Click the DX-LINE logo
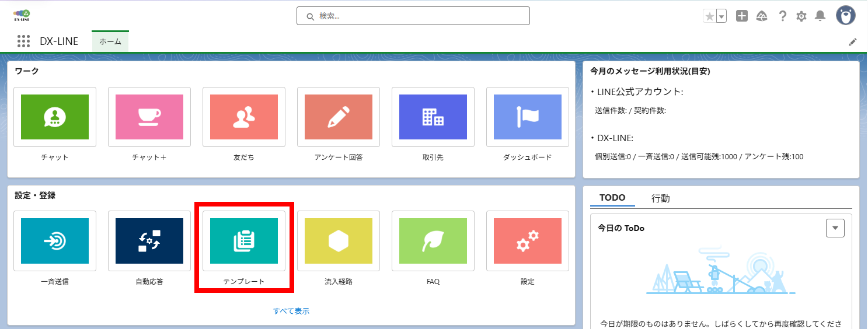868x329 pixels. coord(22,15)
